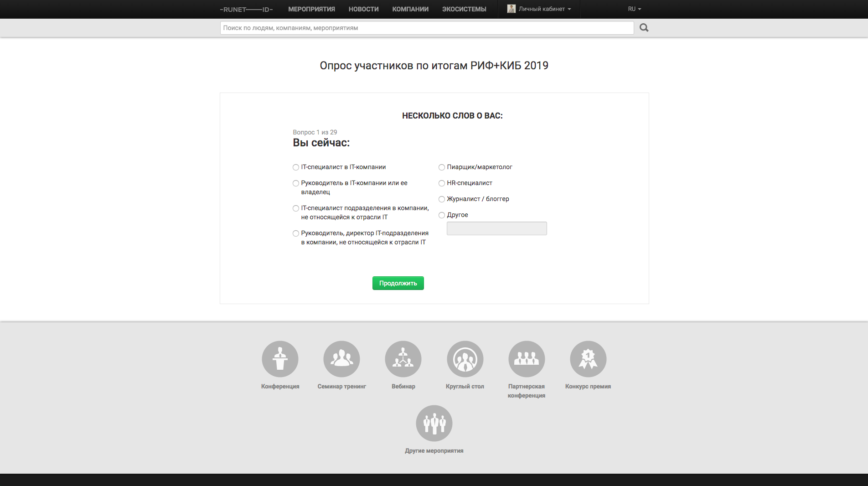This screenshot has width=868, height=486.
Task: Open the Мероприятия menu item
Action: click(x=311, y=9)
